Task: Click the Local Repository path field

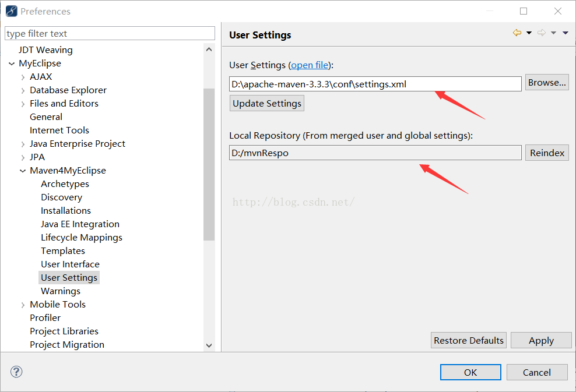Action: point(375,153)
